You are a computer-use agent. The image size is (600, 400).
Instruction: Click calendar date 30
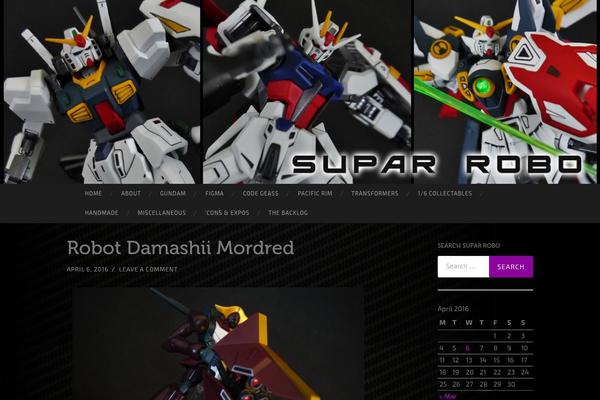[x=511, y=384]
